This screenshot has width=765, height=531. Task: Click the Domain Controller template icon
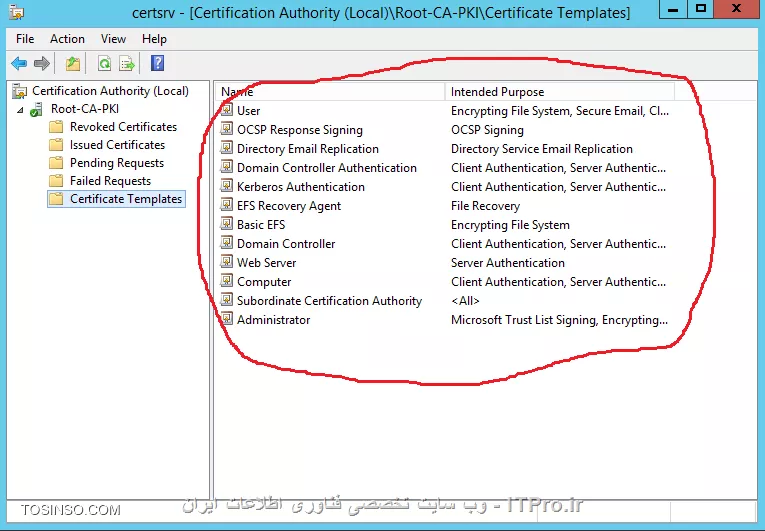pos(226,244)
